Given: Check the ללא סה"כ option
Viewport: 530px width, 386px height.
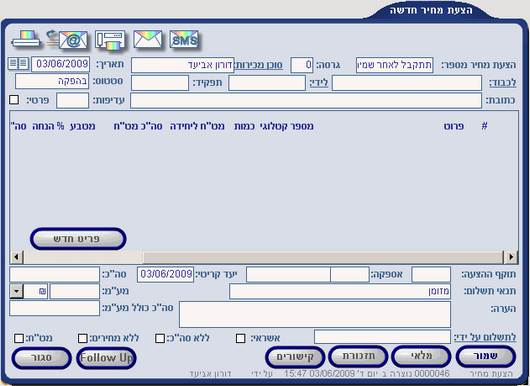Looking at the screenshot, I should pyautogui.click(x=160, y=338).
